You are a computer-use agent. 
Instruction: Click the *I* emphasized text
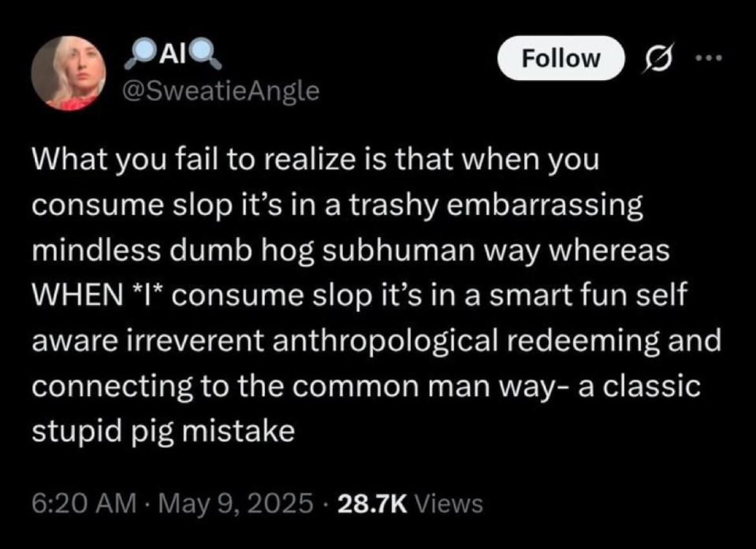pyautogui.click(x=149, y=295)
